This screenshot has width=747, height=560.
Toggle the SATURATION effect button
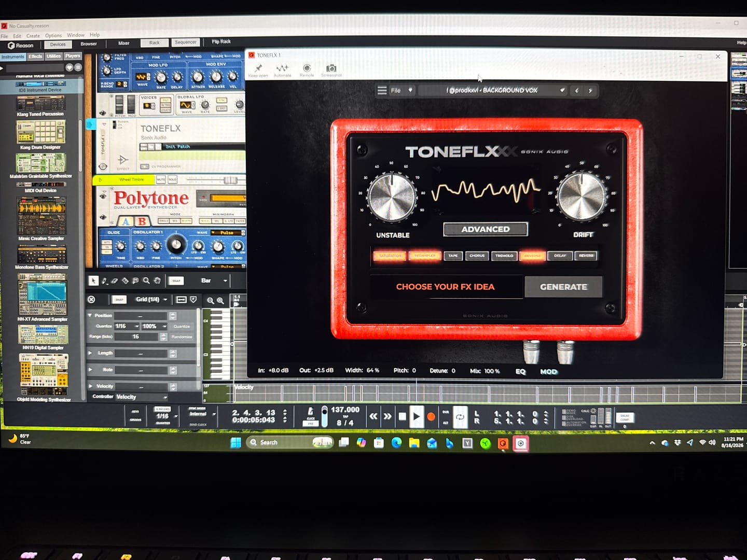pos(390,256)
